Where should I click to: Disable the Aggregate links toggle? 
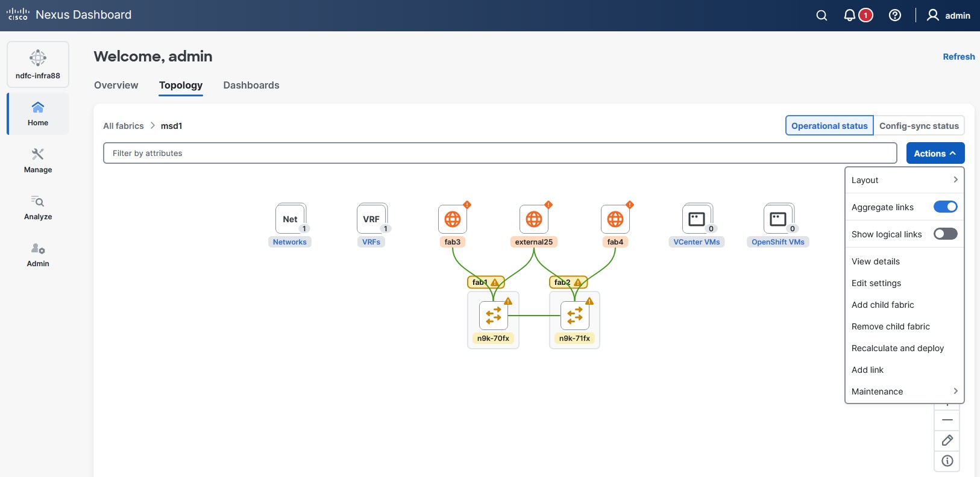click(945, 207)
